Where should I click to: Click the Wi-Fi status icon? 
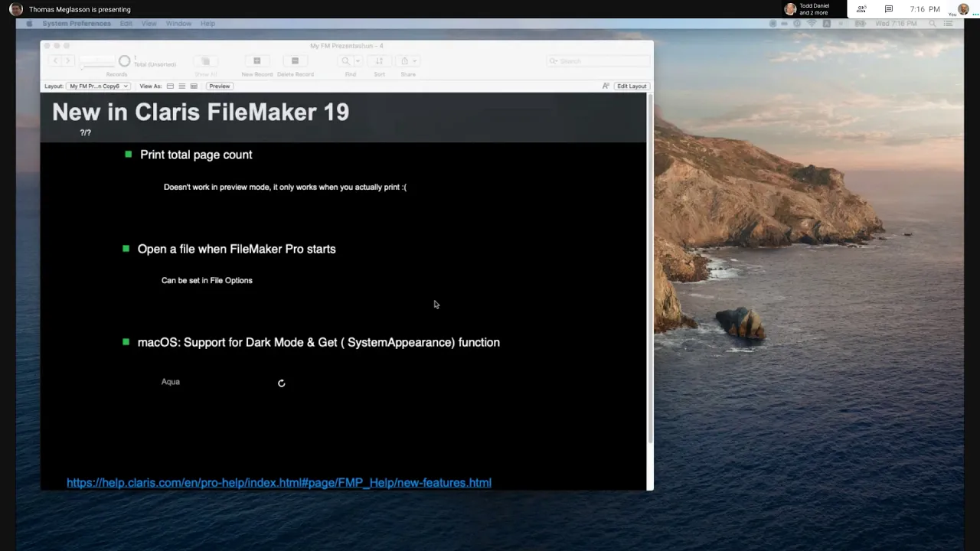click(812, 24)
